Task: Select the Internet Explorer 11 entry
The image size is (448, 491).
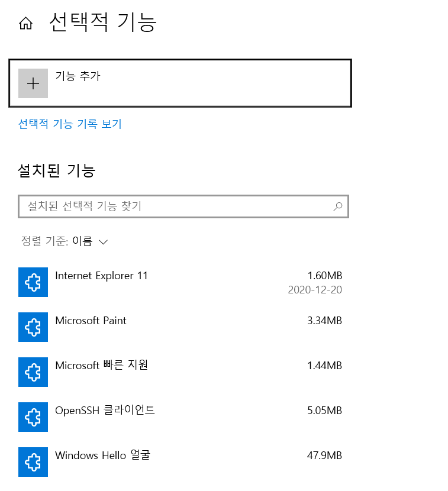Action: pyautogui.click(x=180, y=282)
